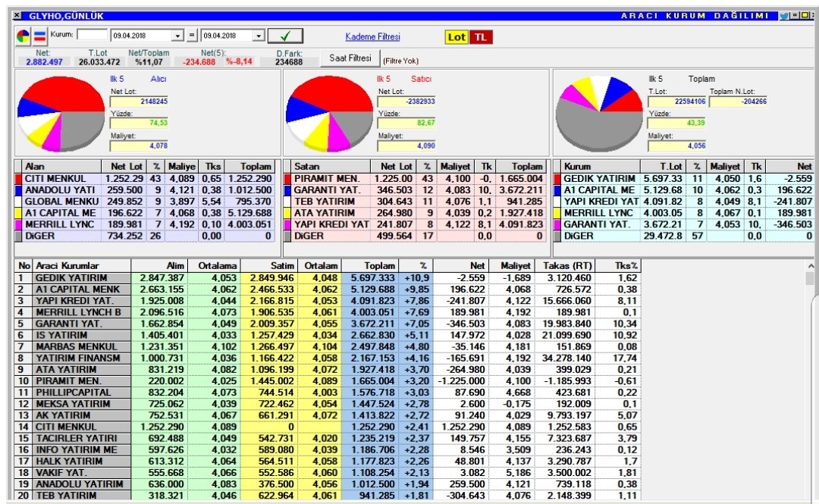819x504 pixels.
Task: Click the T.Lot column header in Kurum table
Action: pos(662,167)
